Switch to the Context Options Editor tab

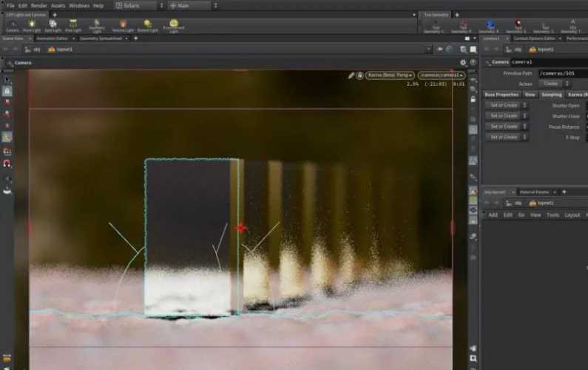(x=534, y=38)
